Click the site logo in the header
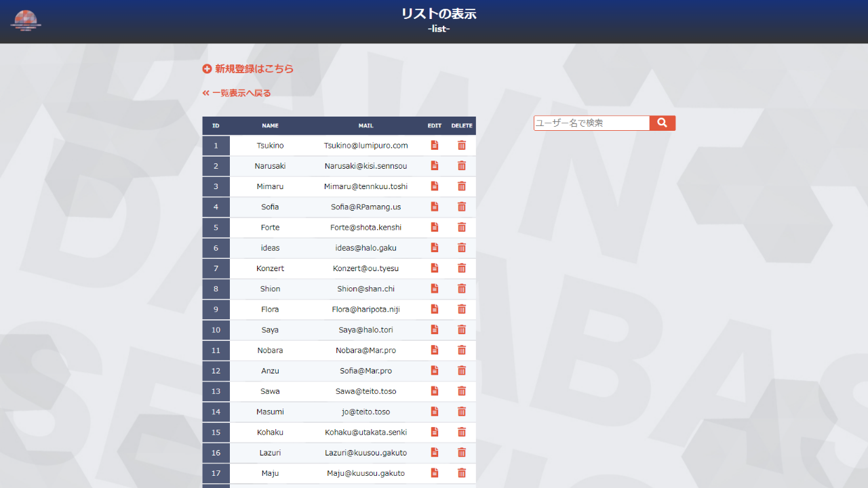 click(26, 20)
